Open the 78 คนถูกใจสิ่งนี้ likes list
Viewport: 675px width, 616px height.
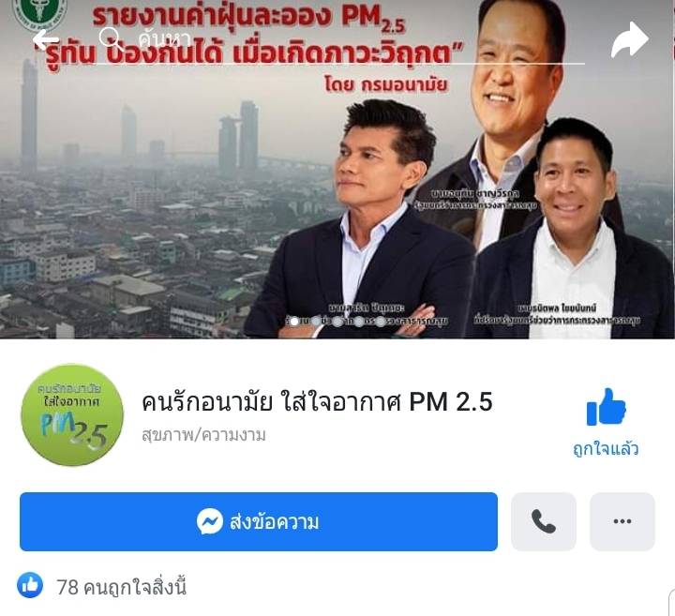[x=121, y=587]
